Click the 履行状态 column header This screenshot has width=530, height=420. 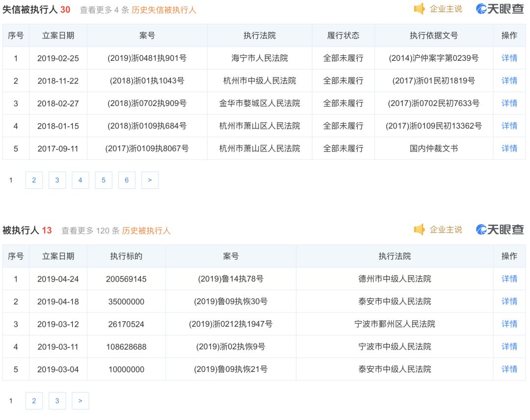pyautogui.click(x=343, y=35)
